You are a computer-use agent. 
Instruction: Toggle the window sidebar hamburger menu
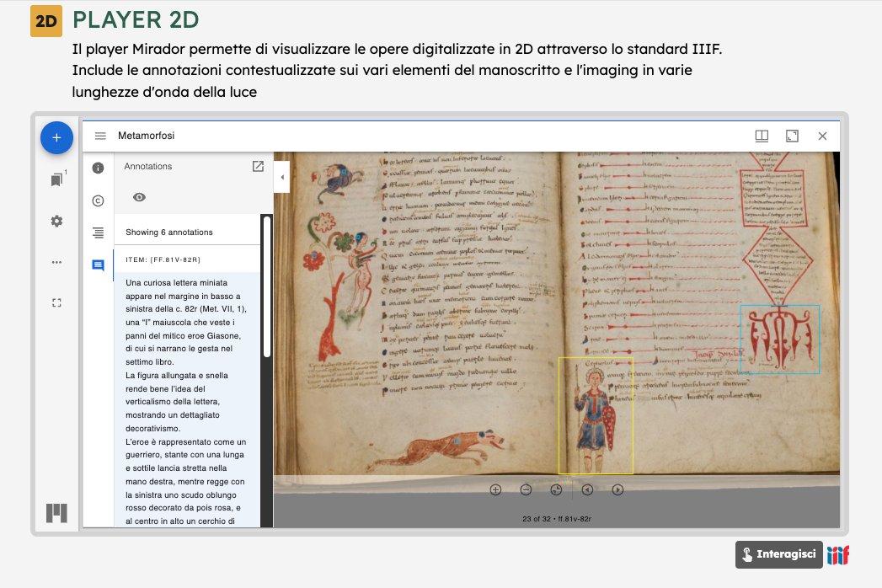(x=100, y=136)
